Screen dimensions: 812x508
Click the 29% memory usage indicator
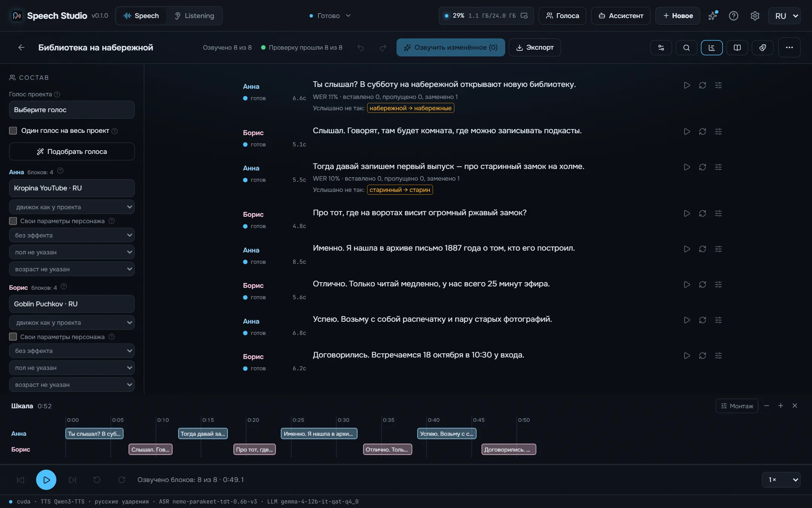(x=486, y=16)
